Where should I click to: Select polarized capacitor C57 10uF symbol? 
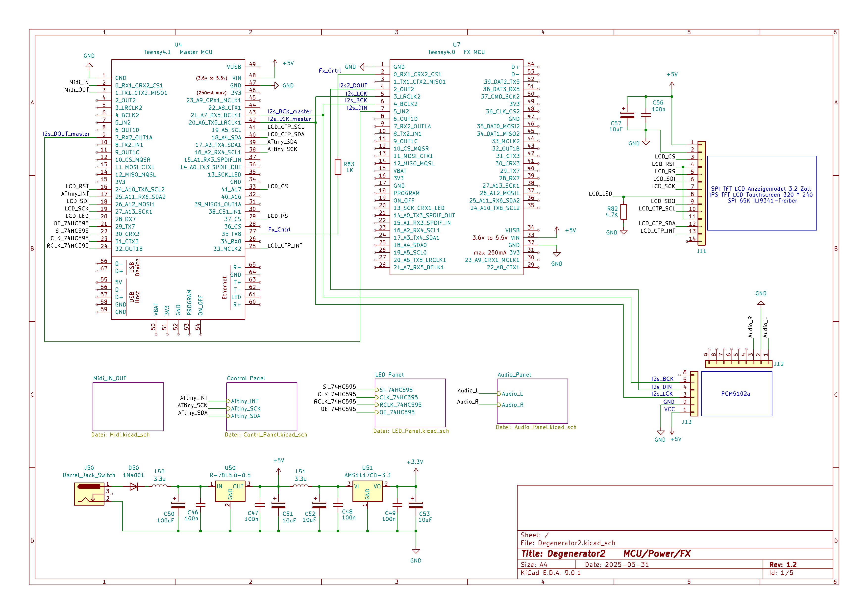tap(627, 115)
